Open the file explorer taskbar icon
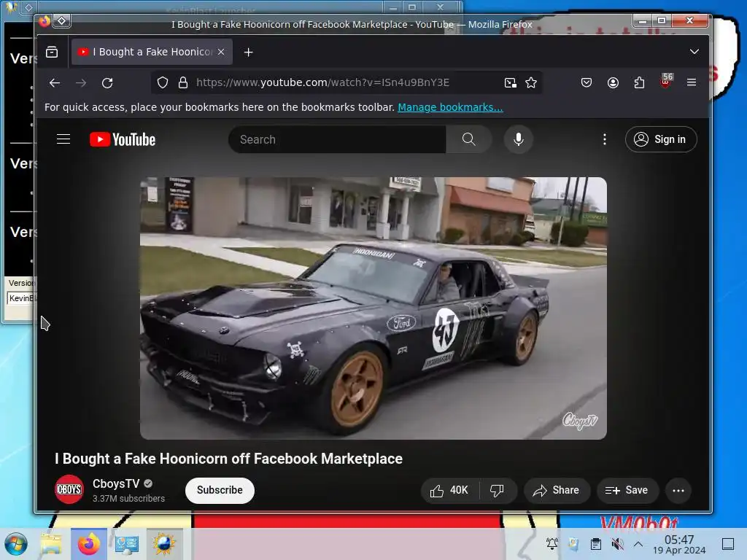747x560 pixels. (x=51, y=544)
